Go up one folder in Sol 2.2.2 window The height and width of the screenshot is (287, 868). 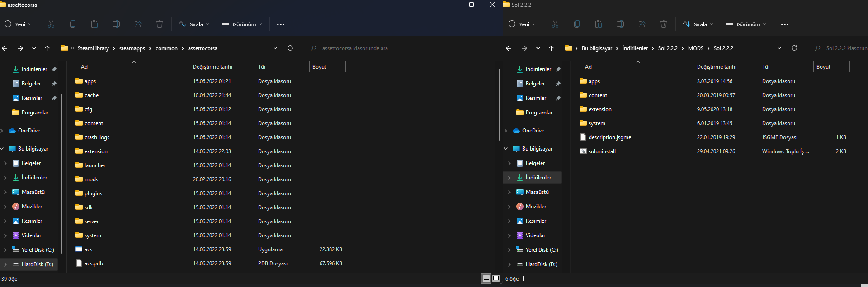[551, 48]
